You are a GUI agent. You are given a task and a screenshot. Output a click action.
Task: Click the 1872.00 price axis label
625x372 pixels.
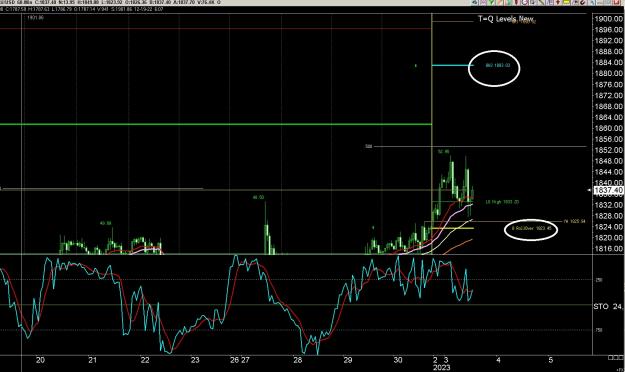tap(609, 96)
